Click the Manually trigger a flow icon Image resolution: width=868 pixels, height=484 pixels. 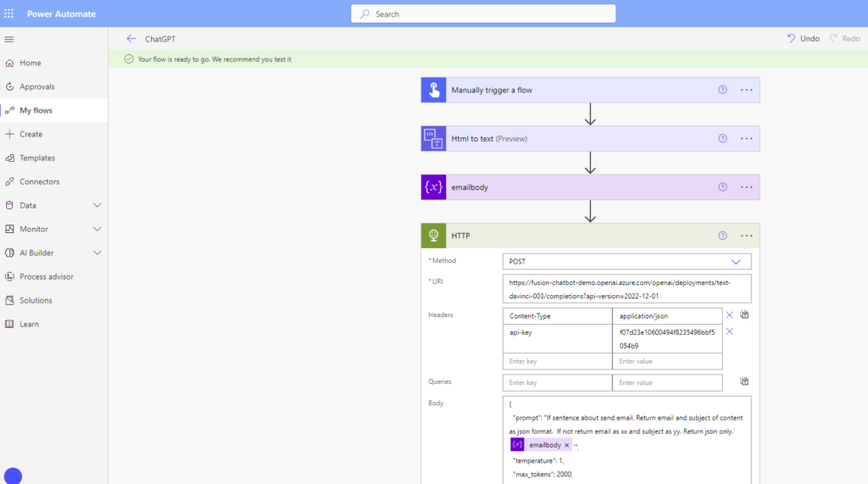pos(433,90)
